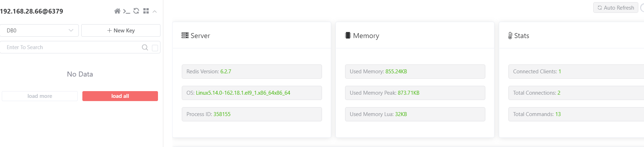The image size is (644, 147).
Task: Collapse the connection with the up chevron
Action: pos(155,11)
